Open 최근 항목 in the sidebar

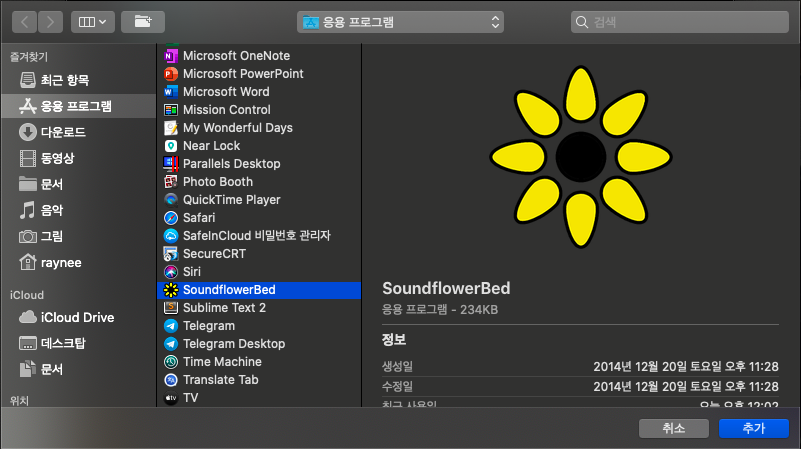79,80
